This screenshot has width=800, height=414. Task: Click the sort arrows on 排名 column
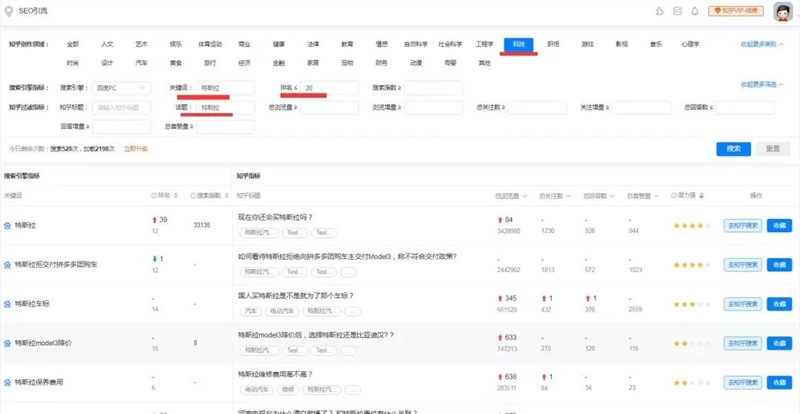pyautogui.click(x=175, y=195)
